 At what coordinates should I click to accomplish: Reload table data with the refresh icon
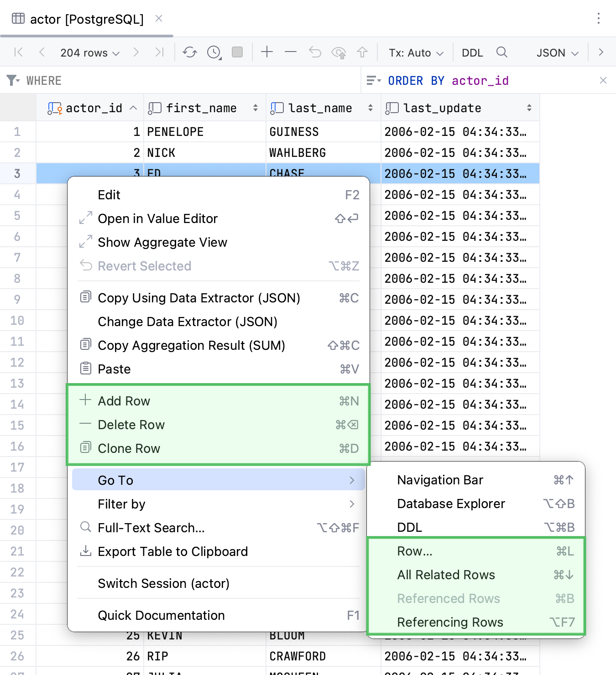[x=190, y=52]
